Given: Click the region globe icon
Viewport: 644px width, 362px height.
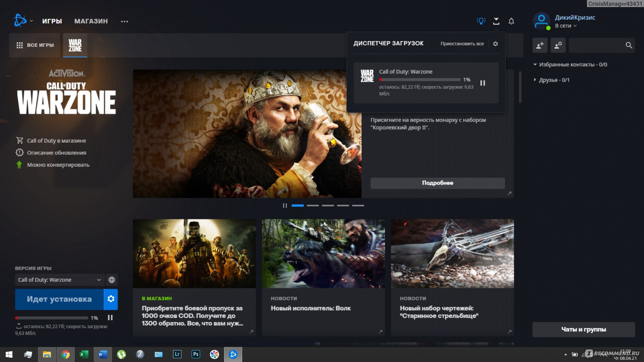Looking at the screenshot, I should coord(112,280).
